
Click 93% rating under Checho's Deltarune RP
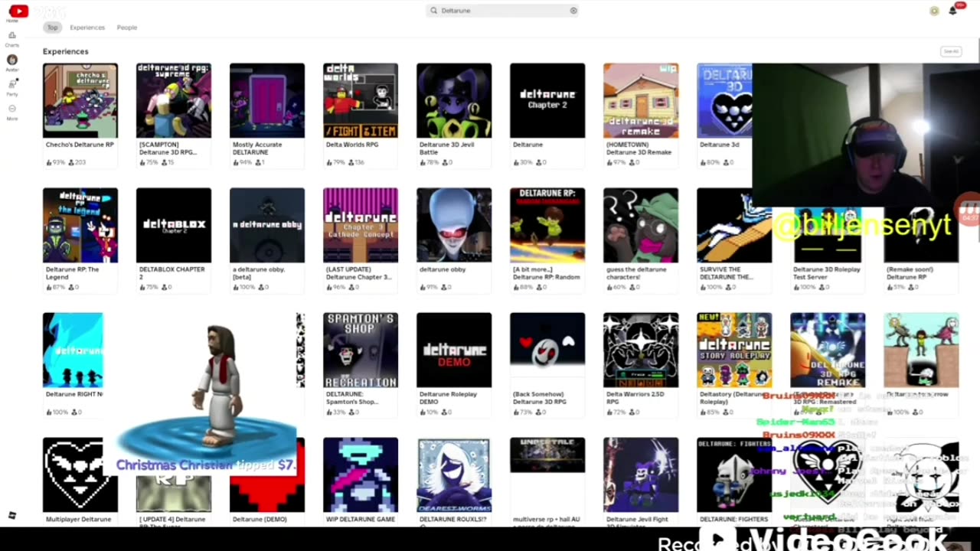pyautogui.click(x=56, y=162)
